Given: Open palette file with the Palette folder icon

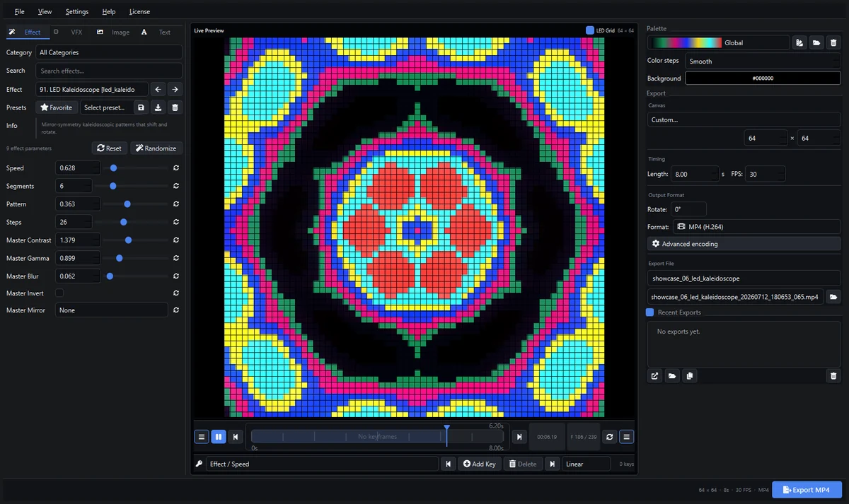Looking at the screenshot, I should [816, 42].
